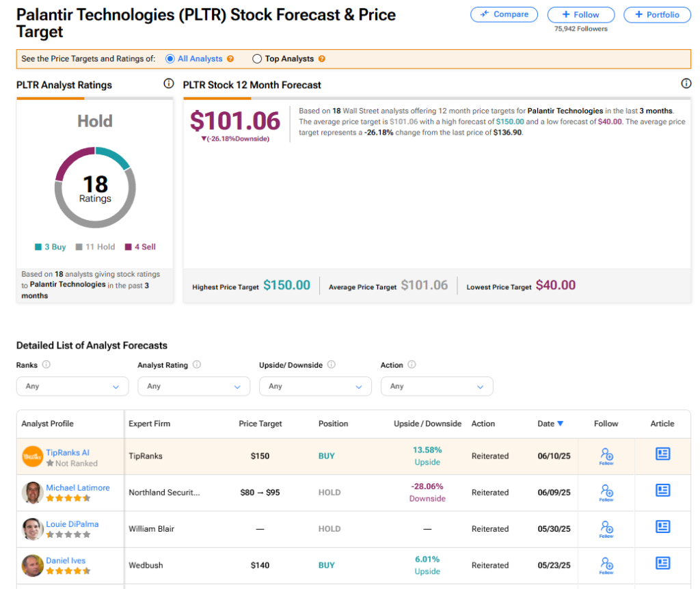The height and width of the screenshot is (589, 700).
Task: Click info icon for PLTR Analyst Ratings
Action: pyautogui.click(x=169, y=83)
